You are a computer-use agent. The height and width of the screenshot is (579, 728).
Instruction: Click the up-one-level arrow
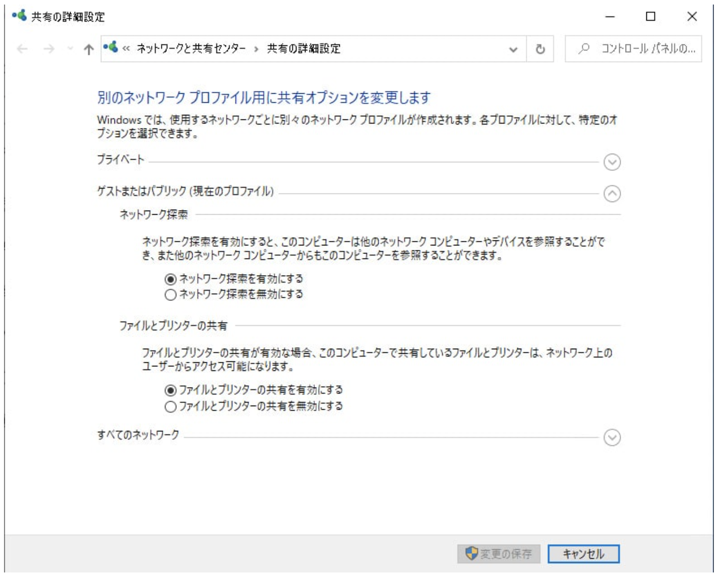[x=88, y=49]
